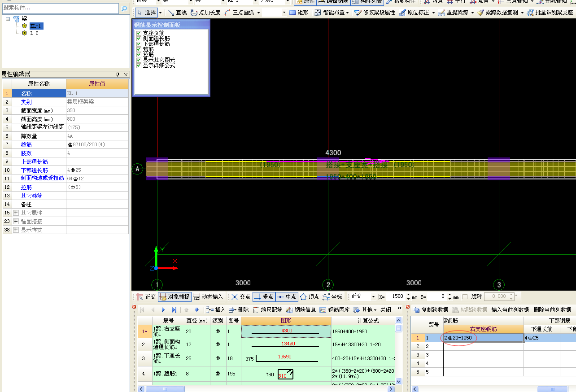Open dropdown arrow beside 选择 tool
576x392 pixels.
(160, 13)
